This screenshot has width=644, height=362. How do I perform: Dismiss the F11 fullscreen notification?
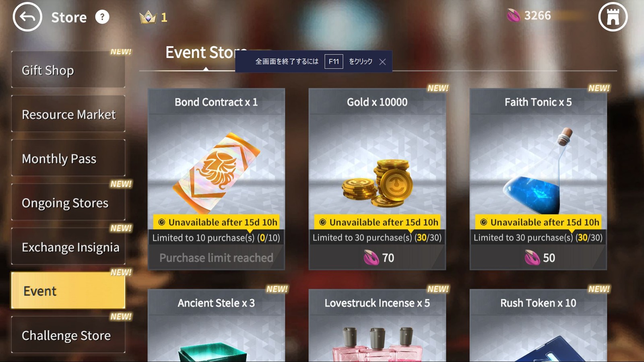(382, 62)
